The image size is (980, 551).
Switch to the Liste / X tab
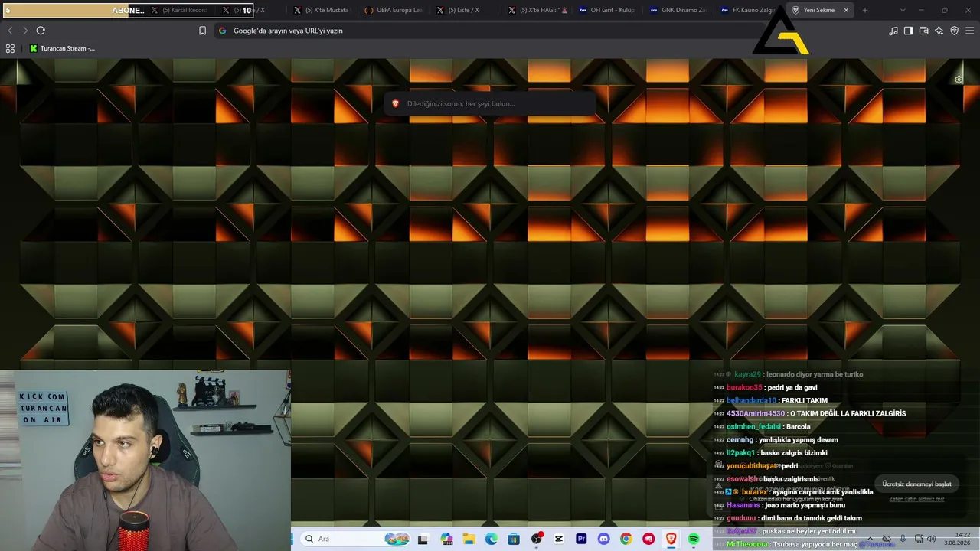[x=465, y=10]
